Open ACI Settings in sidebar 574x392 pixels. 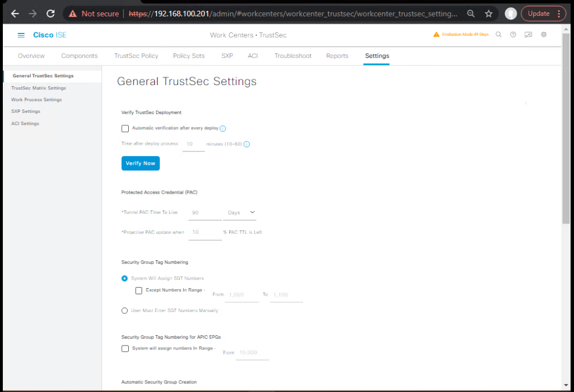click(x=25, y=124)
